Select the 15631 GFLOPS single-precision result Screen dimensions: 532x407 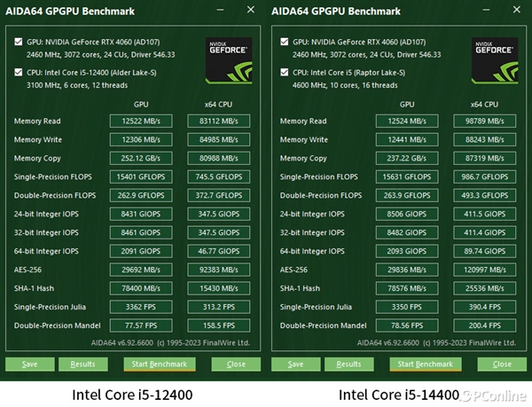click(407, 176)
